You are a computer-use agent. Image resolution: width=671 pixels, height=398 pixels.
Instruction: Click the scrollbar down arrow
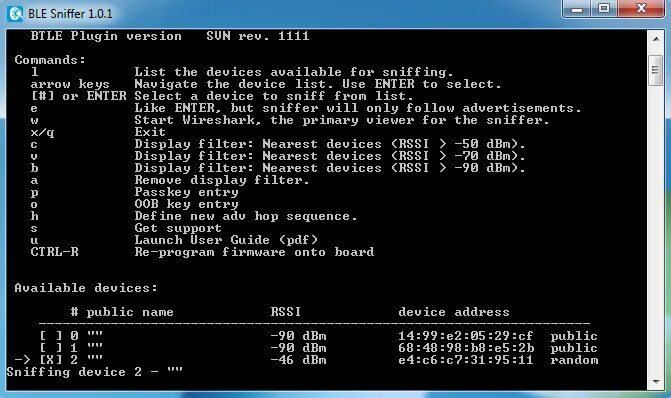(x=656, y=381)
